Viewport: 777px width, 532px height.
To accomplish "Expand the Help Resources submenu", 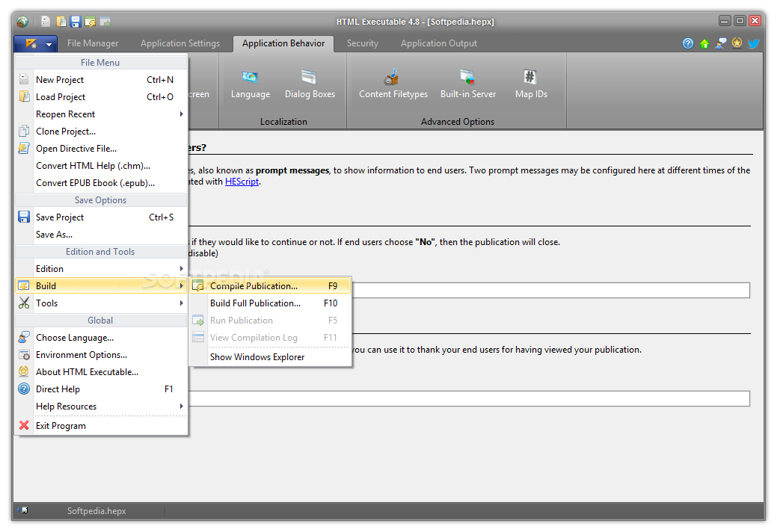I will 101,406.
